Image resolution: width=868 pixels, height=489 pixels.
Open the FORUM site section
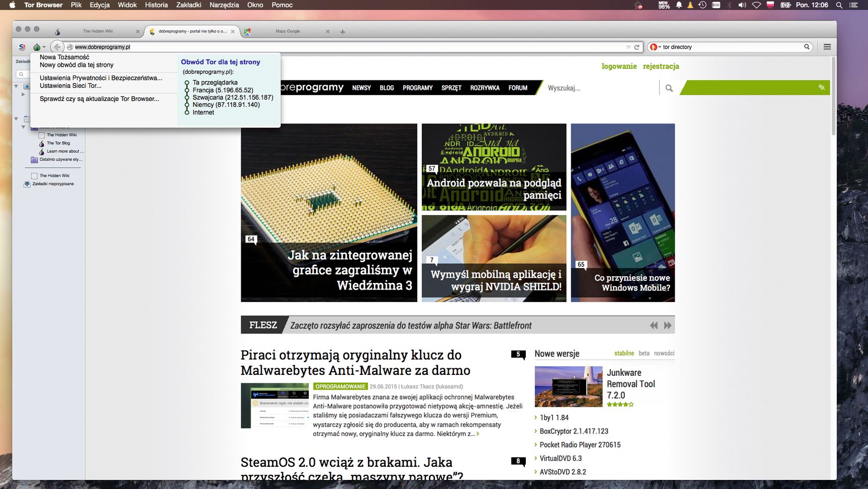518,88
